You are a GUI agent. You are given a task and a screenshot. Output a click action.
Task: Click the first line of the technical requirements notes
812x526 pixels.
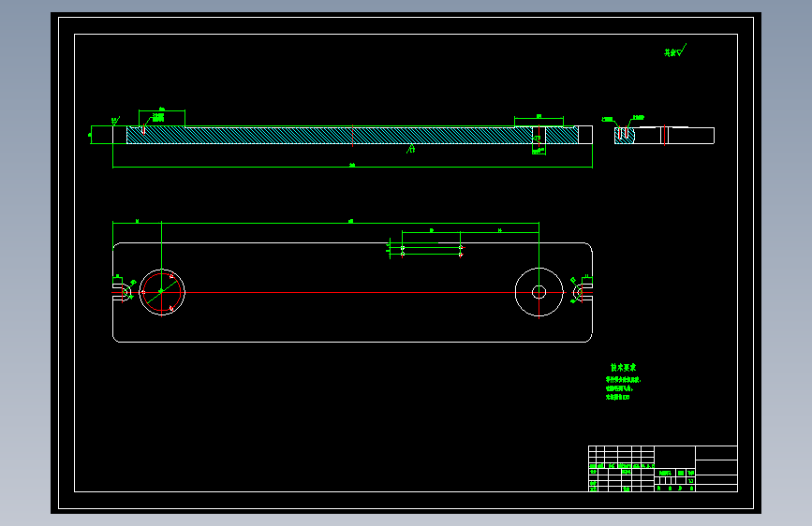(623, 379)
